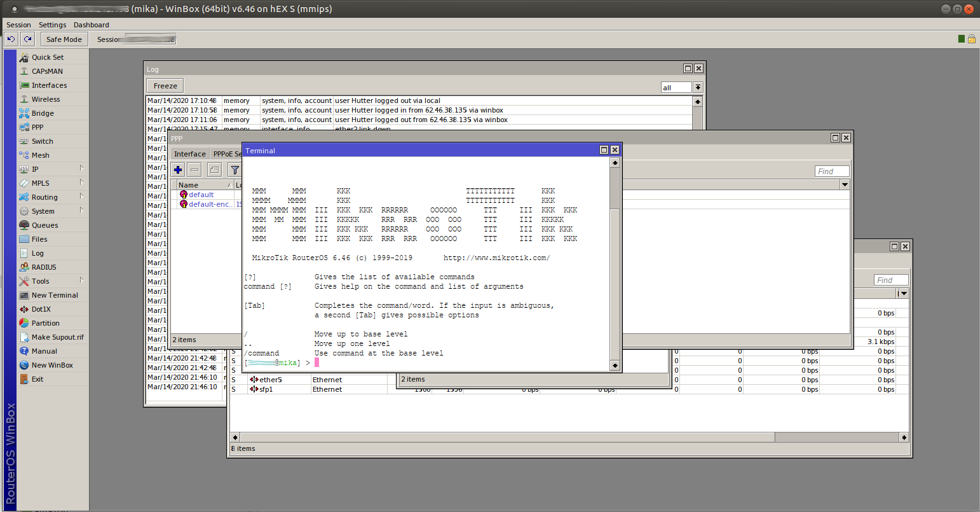980x512 pixels.
Task: Click the Filter funnel icon in PPP window
Action: point(235,170)
